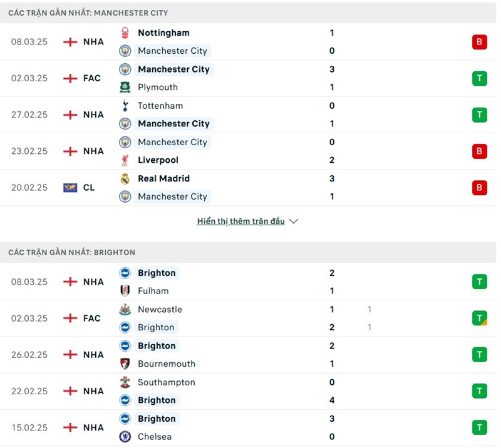Expand more matches via "Hiển thị thêm trận đấu"

tap(241, 221)
